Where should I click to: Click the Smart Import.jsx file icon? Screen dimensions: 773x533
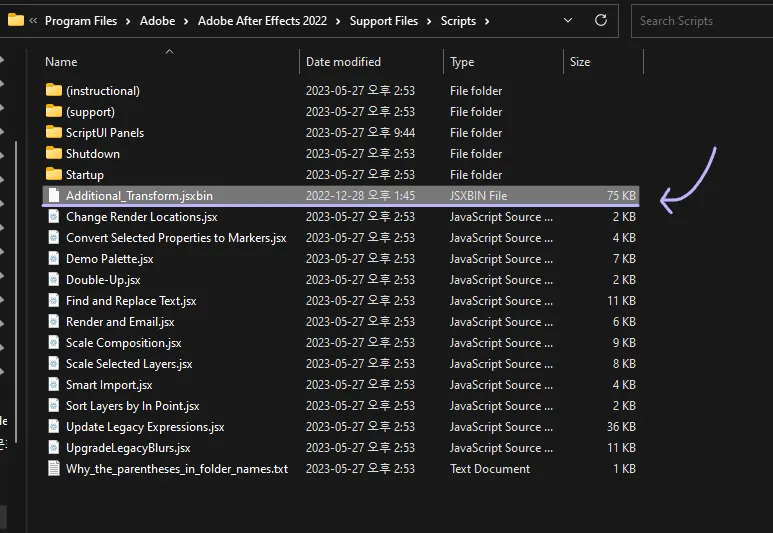point(54,385)
